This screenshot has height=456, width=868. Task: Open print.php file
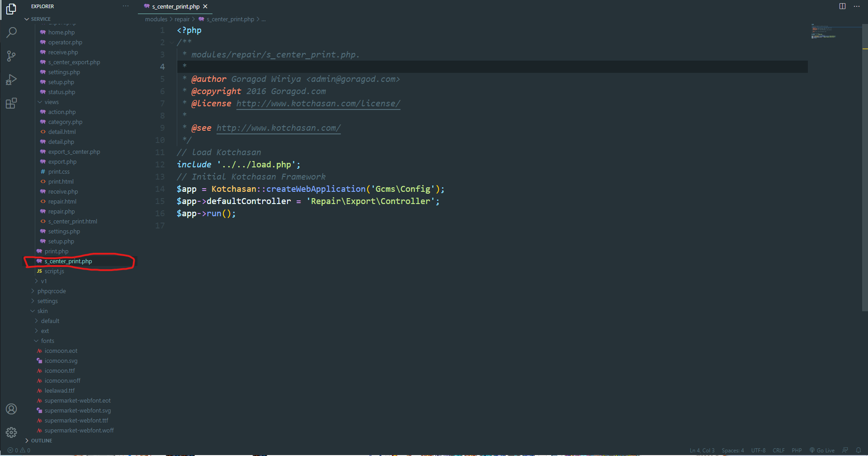pos(57,252)
